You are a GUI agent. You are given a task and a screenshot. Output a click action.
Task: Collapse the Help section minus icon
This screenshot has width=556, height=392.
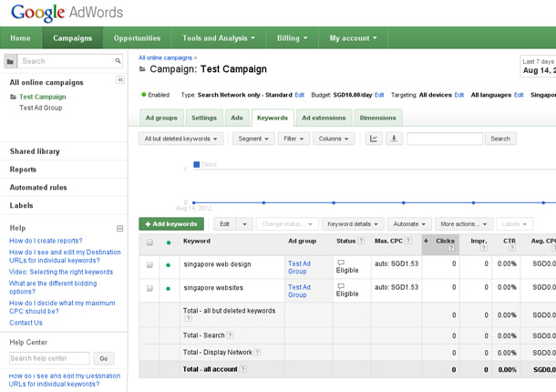(x=119, y=229)
